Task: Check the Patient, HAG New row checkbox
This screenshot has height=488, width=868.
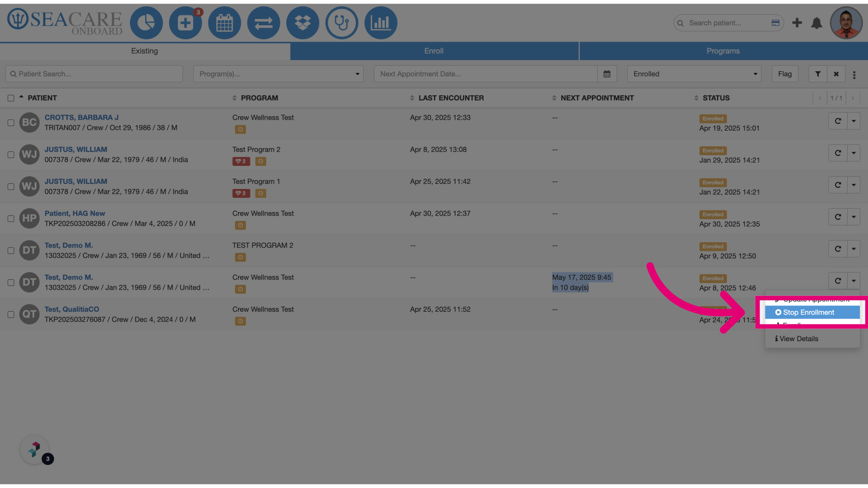Action: coord(11,219)
